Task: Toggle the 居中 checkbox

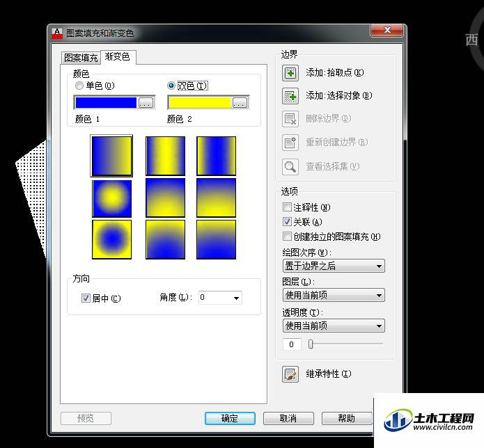Action: (x=86, y=298)
